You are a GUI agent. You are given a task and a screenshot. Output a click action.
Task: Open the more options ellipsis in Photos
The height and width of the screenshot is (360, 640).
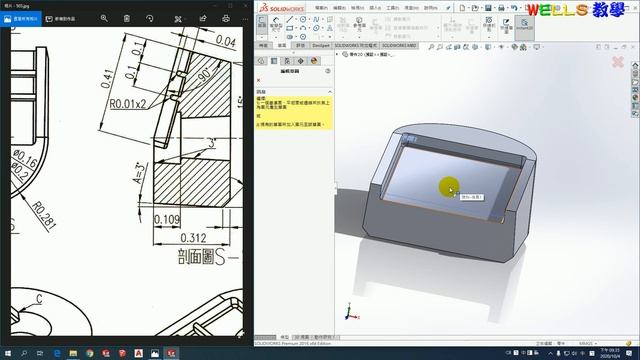(x=245, y=19)
